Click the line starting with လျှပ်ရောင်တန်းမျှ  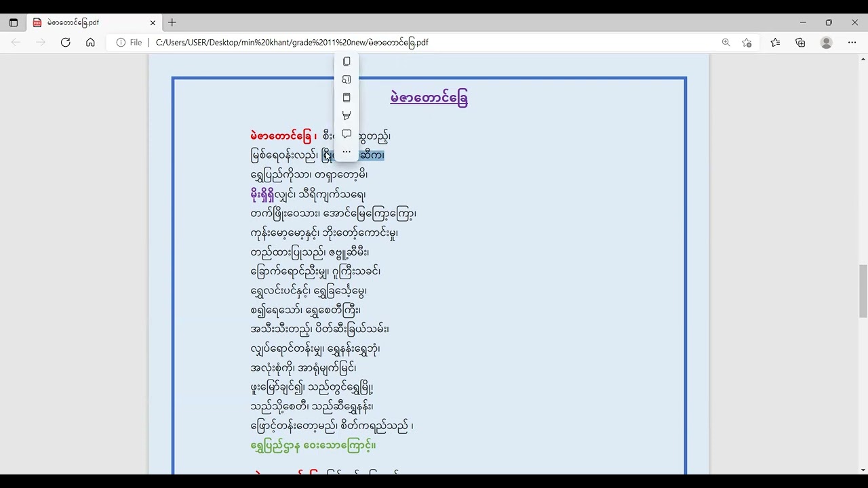tap(315, 349)
